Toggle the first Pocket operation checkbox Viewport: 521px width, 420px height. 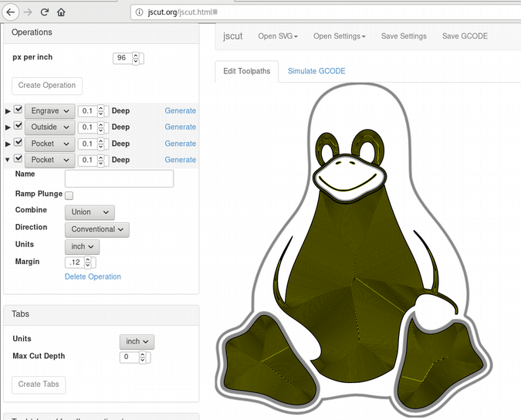(19, 142)
